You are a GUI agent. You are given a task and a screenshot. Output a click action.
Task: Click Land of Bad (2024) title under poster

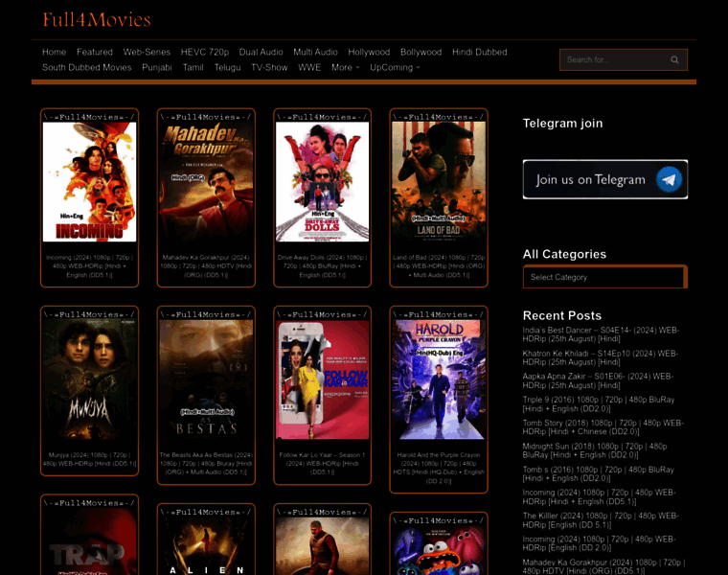[x=439, y=266]
